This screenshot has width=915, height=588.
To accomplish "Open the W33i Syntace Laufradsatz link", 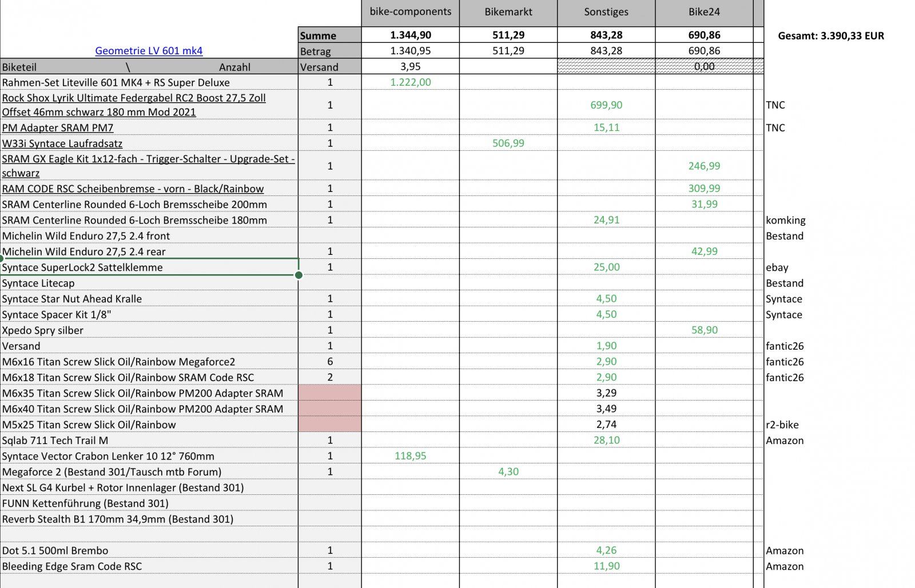I will tap(62, 143).
